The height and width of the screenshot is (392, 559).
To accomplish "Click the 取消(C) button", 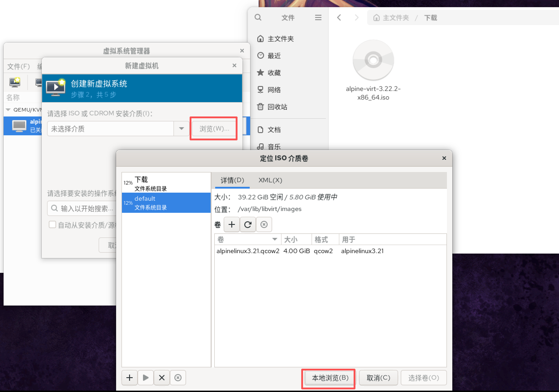I will (378, 378).
